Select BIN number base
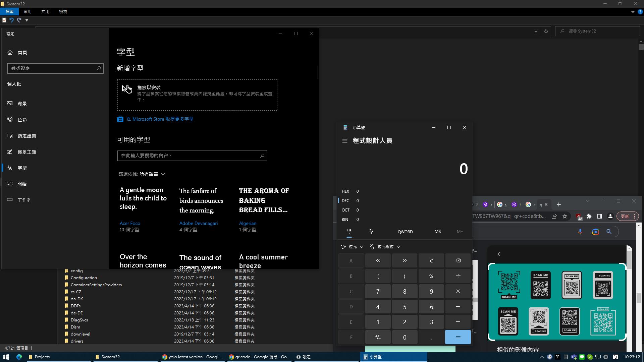644x362 pixels. click(404, 219)
